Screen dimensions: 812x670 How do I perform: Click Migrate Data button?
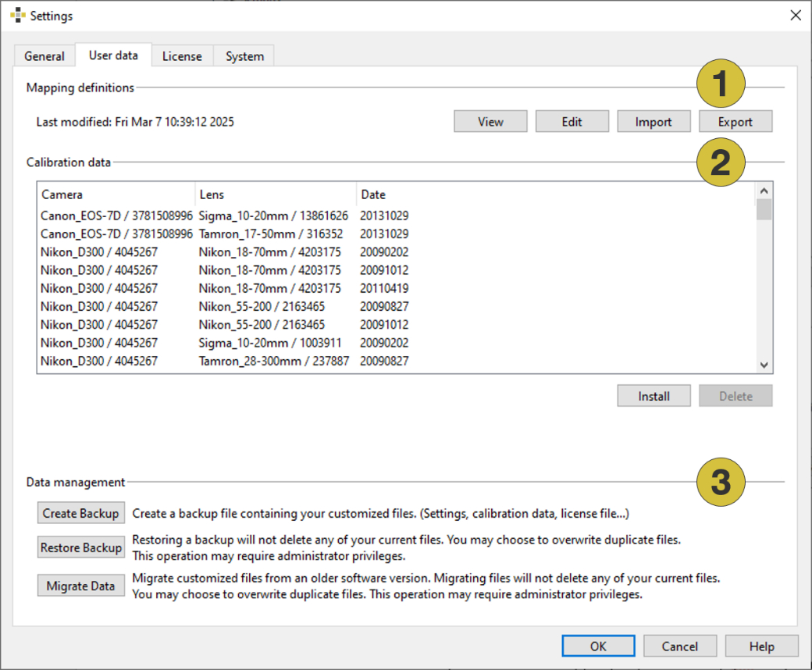(x=80, y=585)
